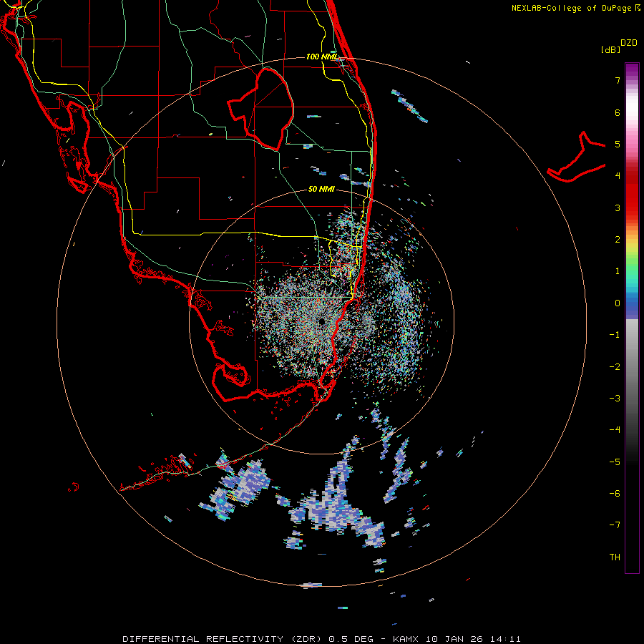
Task: Click the -7 value on the color scale
Action: tap(615, 525)
